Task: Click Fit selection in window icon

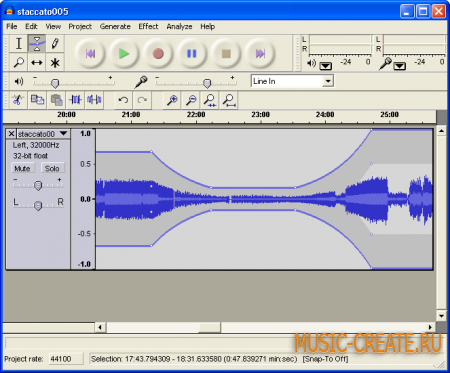Action: pyautogui.click(x=210, y=100)
